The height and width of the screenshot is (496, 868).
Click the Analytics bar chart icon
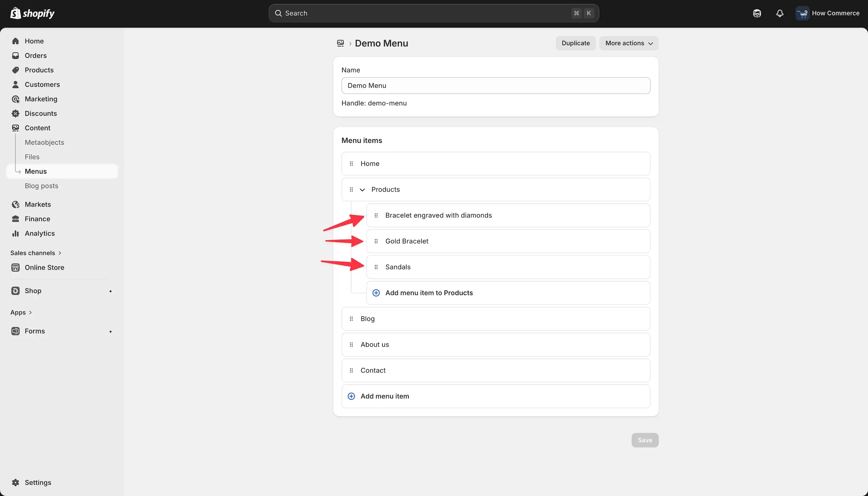(15, 233)
